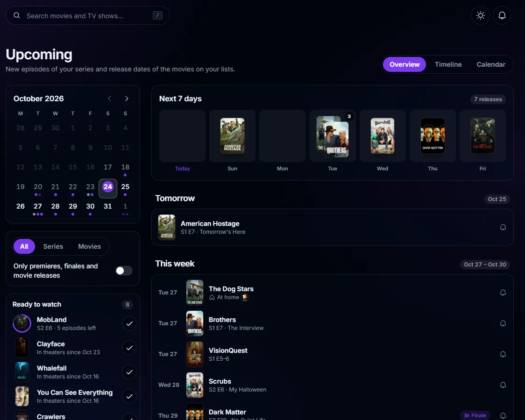
Task: Go to previous month in calendar
Action: point(109,98)
